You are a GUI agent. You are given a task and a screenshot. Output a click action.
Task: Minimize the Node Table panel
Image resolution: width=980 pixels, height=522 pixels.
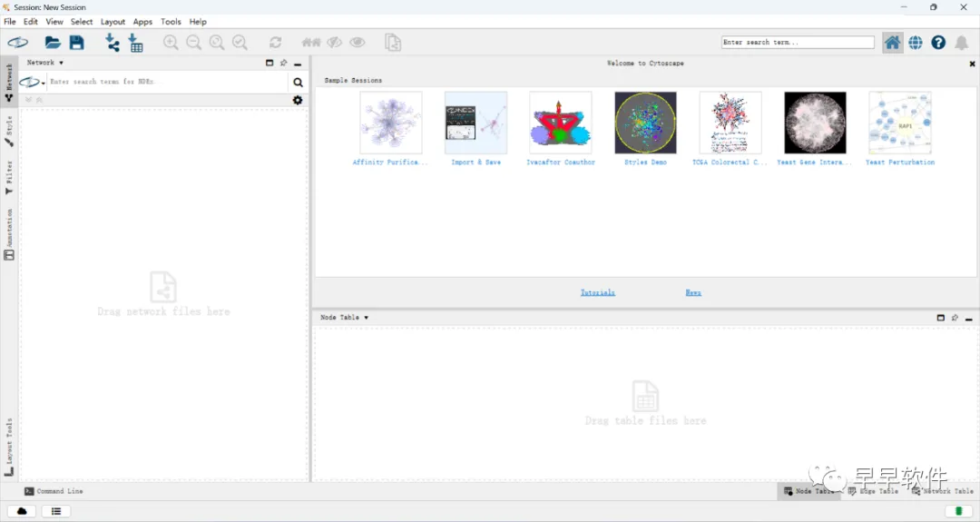point(969,319)
